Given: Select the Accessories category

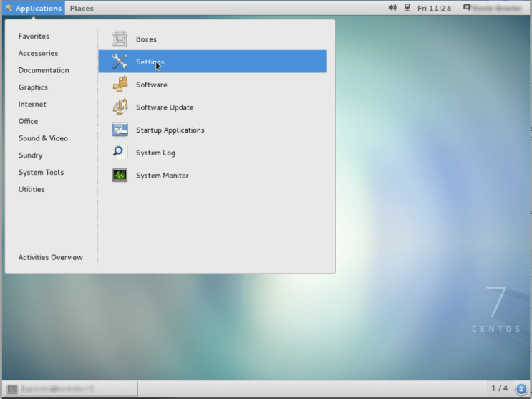Looking at the screenshot, I should [x=38, y=53].
